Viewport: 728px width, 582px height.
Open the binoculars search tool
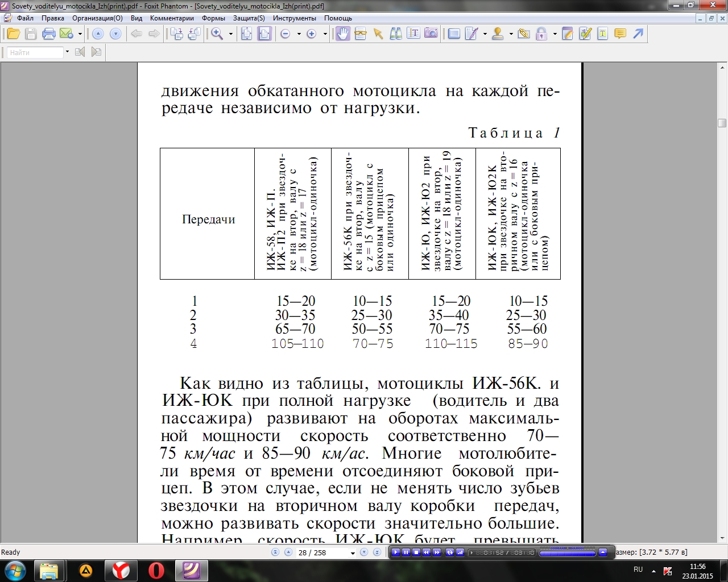396,34
